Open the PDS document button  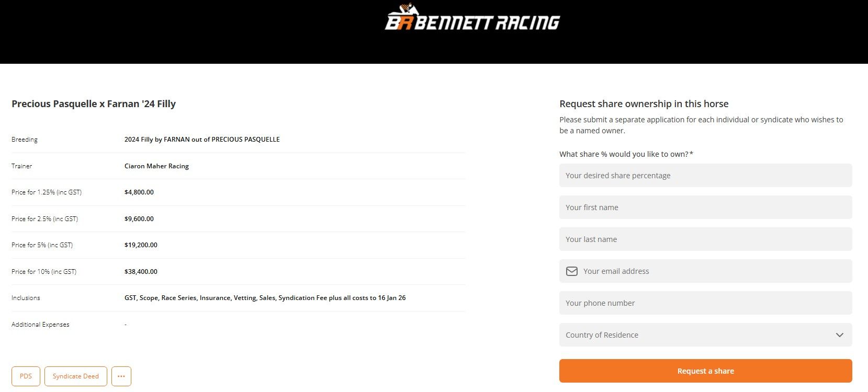click(x=26, y=376)
